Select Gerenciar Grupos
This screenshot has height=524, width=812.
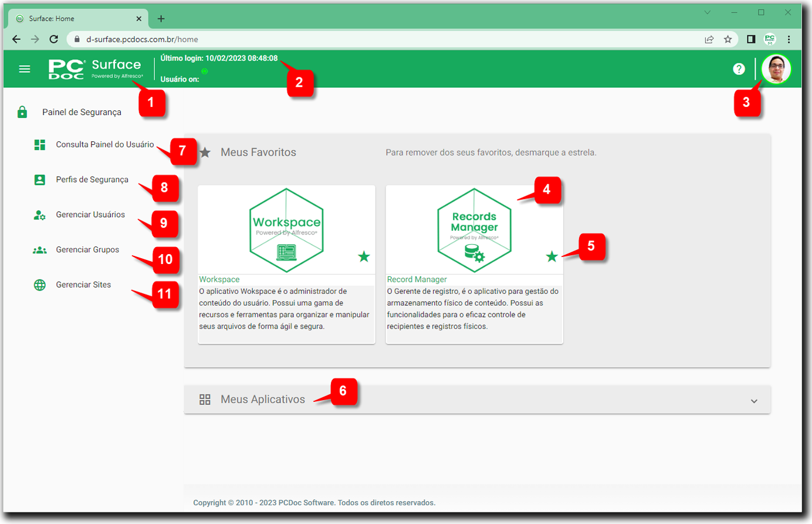(87, 250)
